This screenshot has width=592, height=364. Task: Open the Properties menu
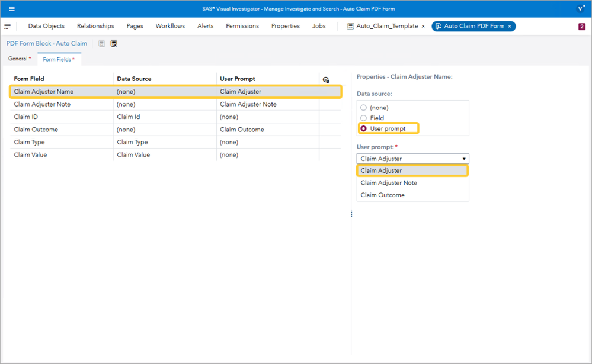[286, 26]
